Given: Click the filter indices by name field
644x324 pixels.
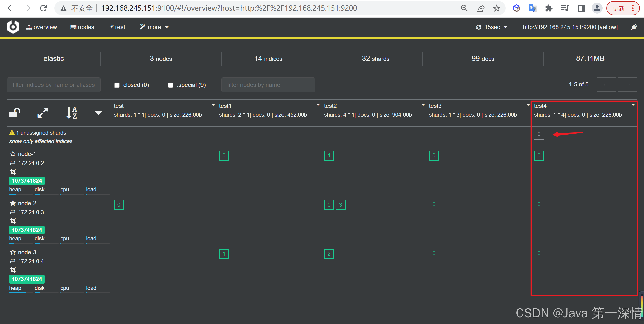Looking at the screenshot, I should [x=54, y=85].
